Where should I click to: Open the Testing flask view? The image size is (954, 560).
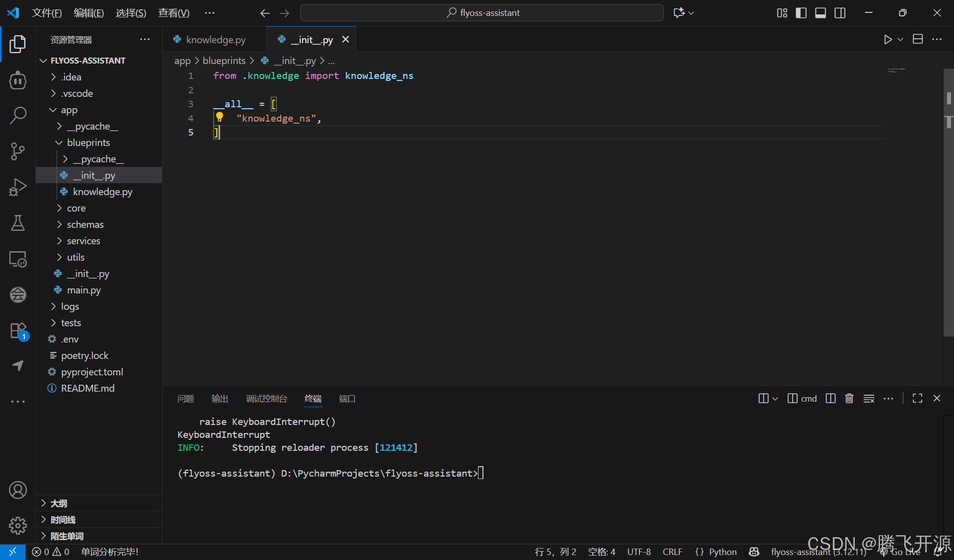click(x=18, y=223)
